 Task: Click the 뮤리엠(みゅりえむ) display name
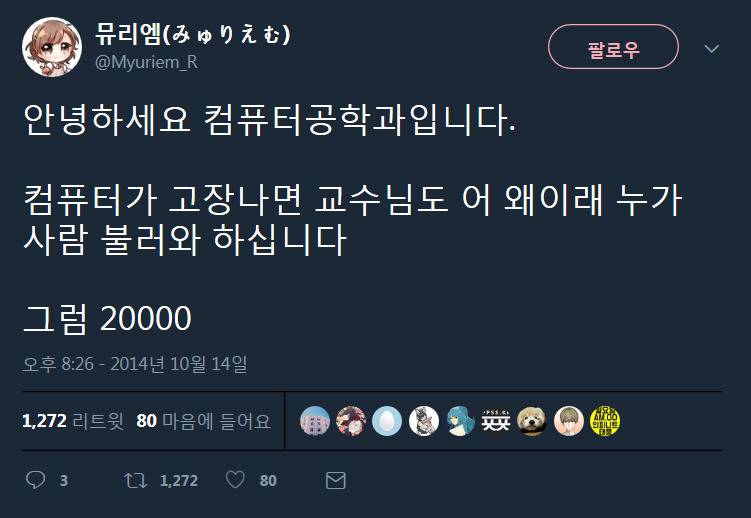(193, 34)
